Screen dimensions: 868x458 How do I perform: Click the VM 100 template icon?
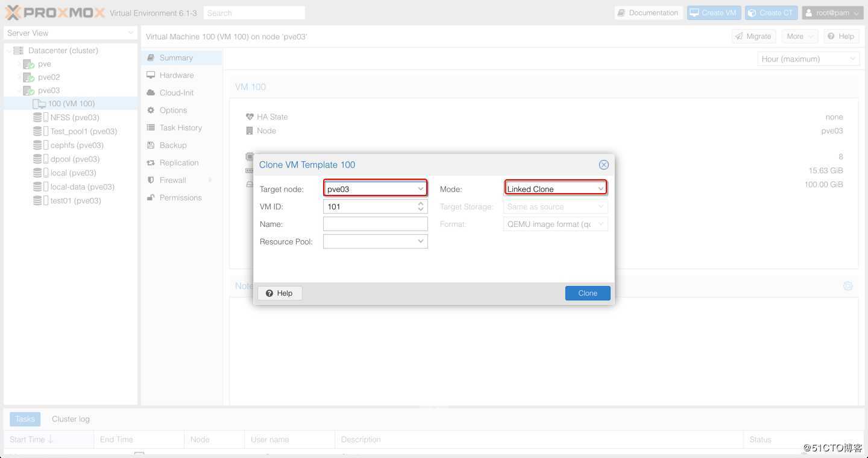click(x=39, y=104)
